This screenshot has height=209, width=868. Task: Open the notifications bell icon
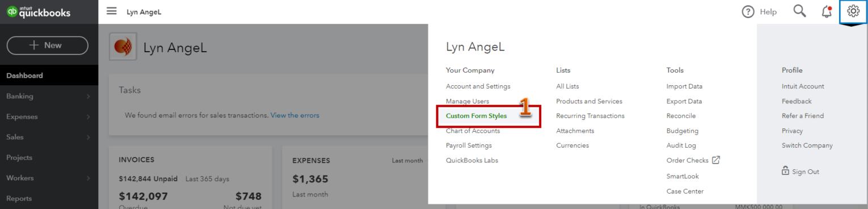click(827, 11)
